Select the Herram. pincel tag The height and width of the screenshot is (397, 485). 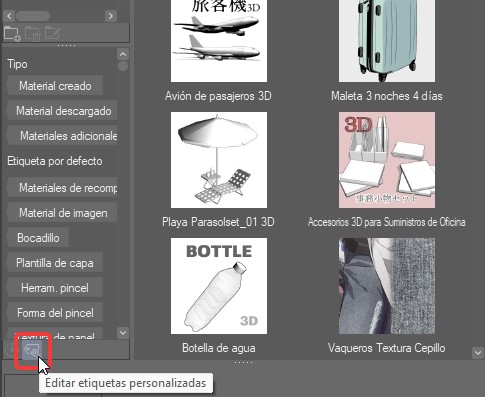coord(55,288)
